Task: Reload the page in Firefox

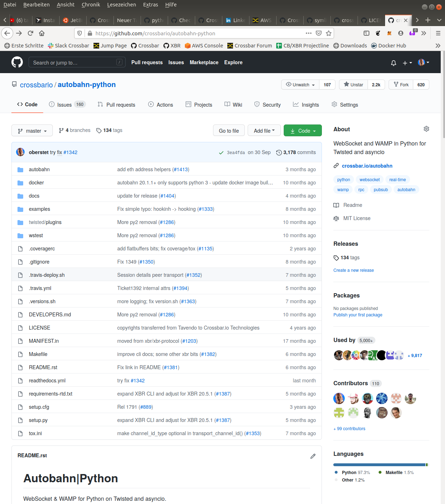Action: coord(30,33)
